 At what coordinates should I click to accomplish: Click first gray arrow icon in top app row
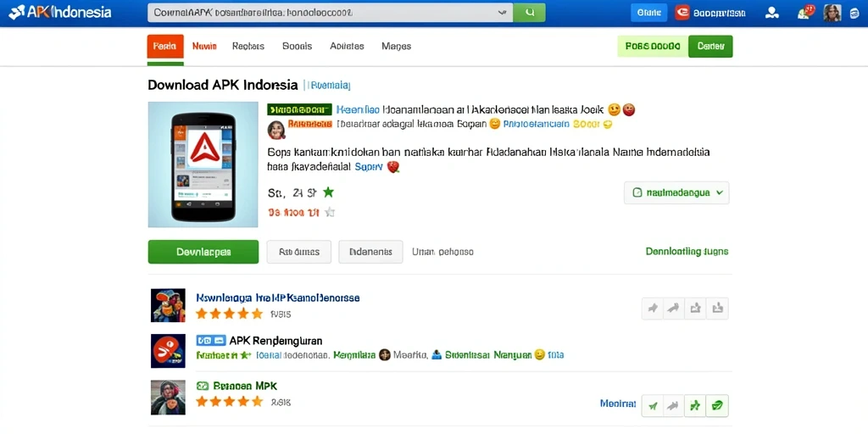coord(653,309)
